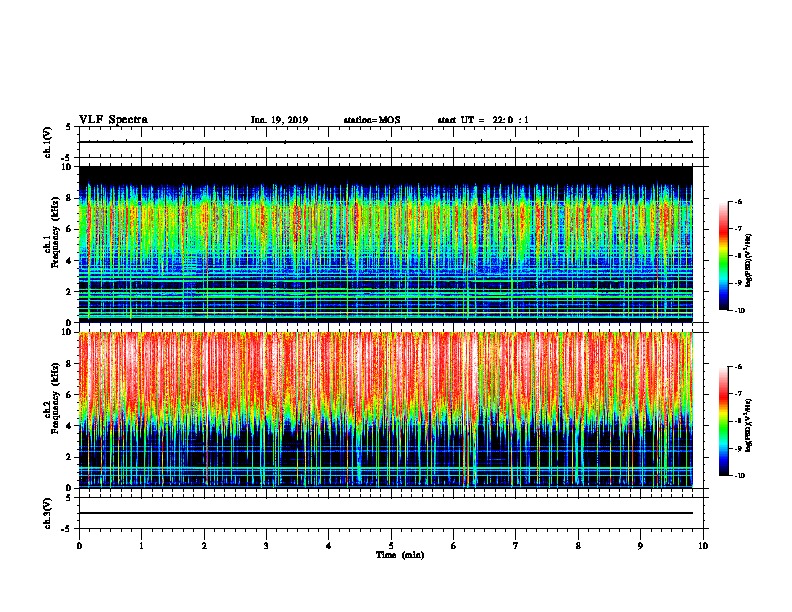Click the "-10" tick on ch.1 color bar
This screenshot has width=792, height=612.
pos(740,311)
